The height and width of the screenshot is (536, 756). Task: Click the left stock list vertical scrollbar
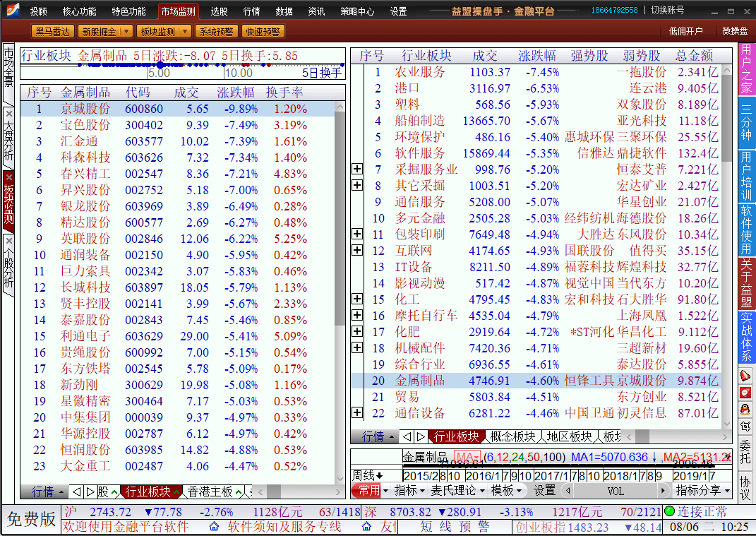point(340,293)
